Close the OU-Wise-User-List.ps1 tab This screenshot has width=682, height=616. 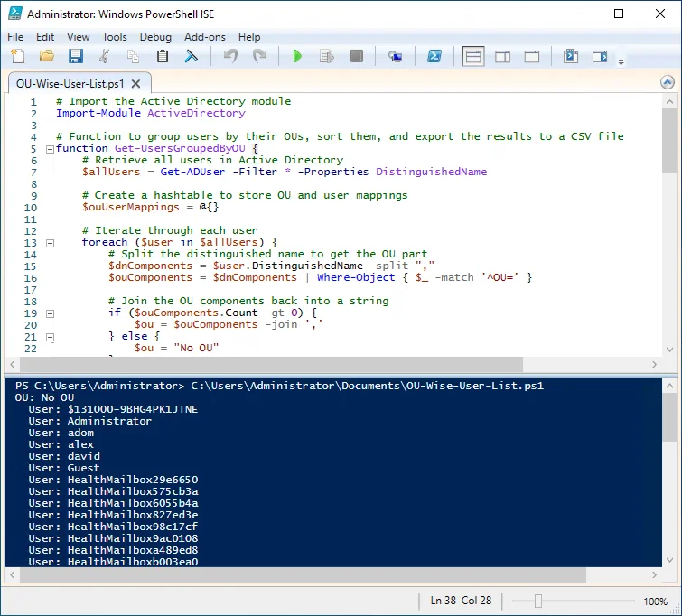click(135, 83)
